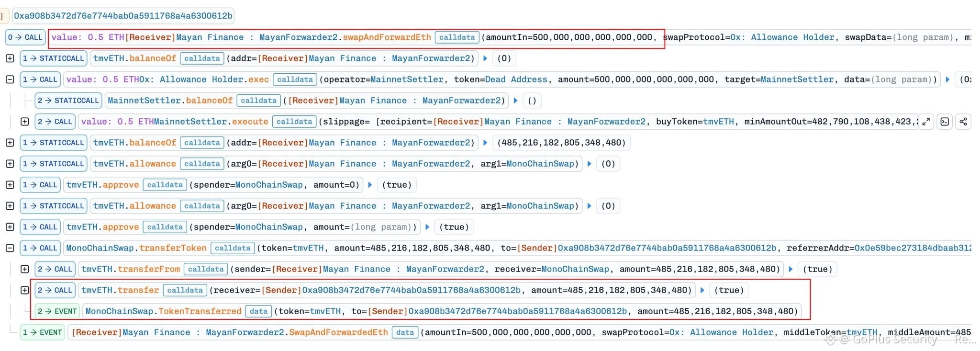Click 'value: 0.5 ETH' in the Allowance Holder.exec row
This screenshot has height=351, width=980.
102,79
